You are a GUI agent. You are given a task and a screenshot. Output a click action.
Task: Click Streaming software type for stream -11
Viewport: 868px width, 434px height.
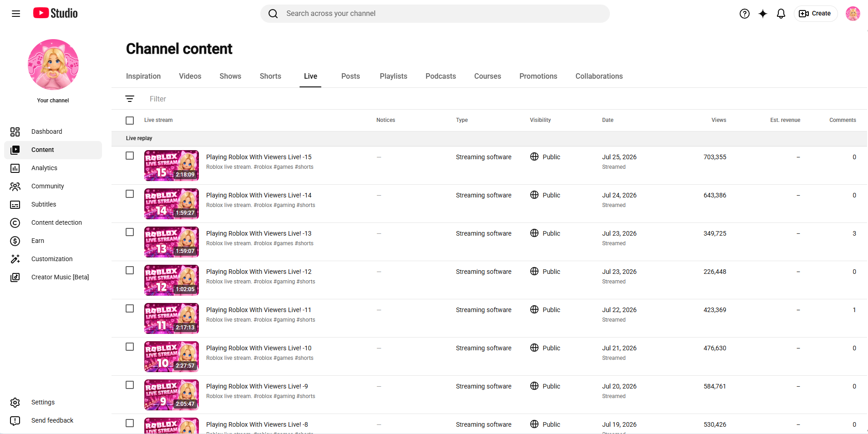point(483,310)
